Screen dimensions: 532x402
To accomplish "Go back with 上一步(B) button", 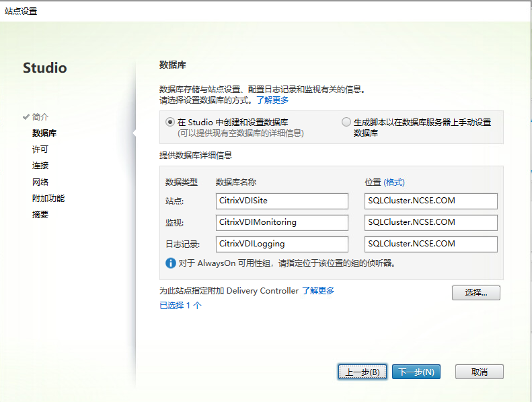I will point(362,372).
